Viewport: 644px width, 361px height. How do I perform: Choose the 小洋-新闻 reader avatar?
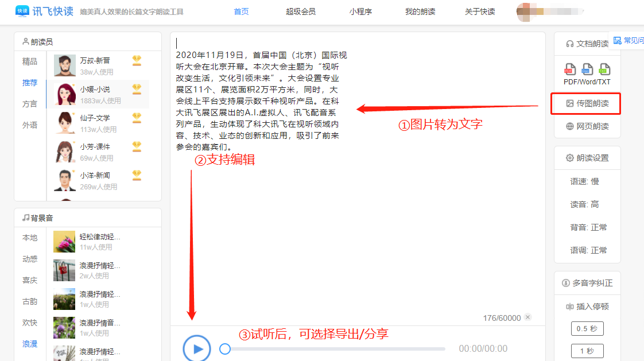tap(64, 180)
